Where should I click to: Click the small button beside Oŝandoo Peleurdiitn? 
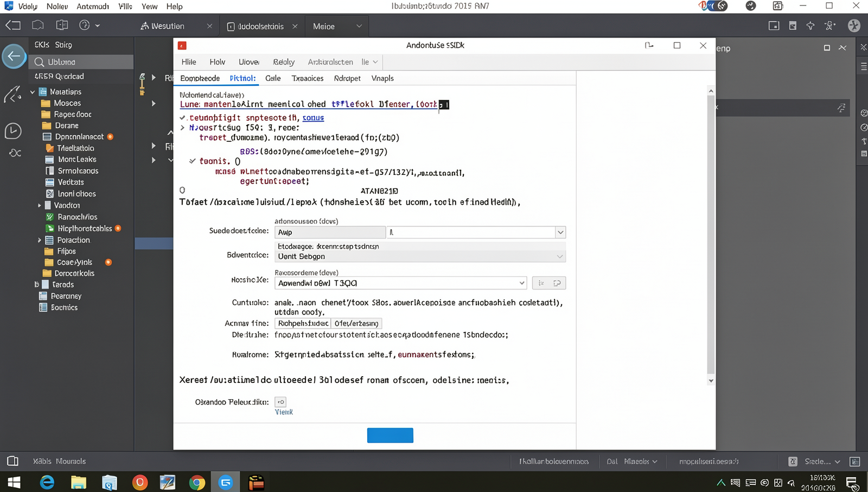[280, 402]
